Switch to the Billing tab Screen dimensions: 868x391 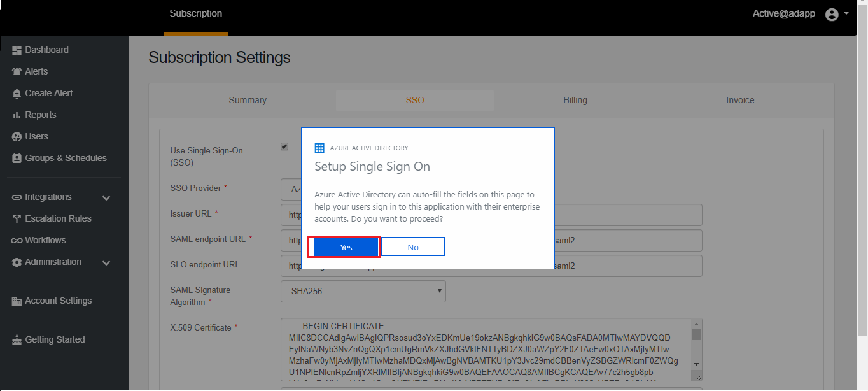click(575, 100)
